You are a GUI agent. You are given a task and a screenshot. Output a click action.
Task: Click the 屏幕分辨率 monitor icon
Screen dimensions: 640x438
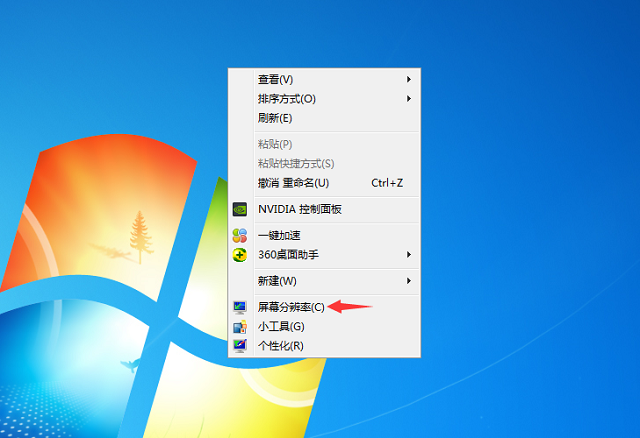point(240,307)
